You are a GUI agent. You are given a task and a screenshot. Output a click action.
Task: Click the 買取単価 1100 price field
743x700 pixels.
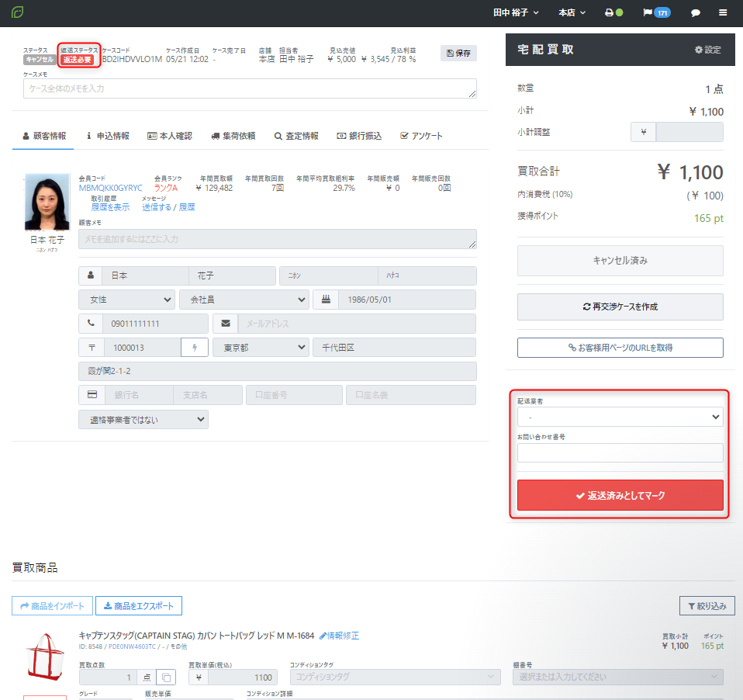coord(243,677)
